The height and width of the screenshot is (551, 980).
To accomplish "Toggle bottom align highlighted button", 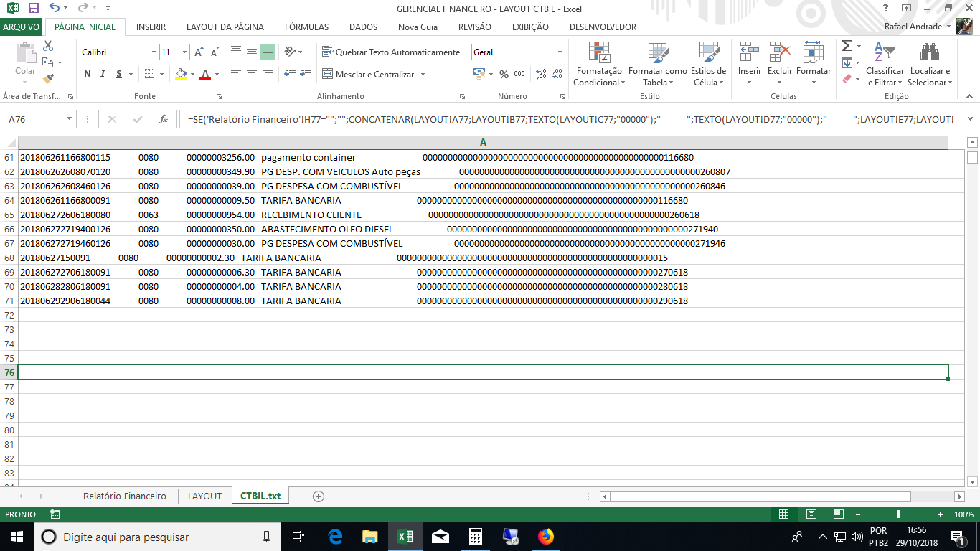I will [x=268, y=52].
